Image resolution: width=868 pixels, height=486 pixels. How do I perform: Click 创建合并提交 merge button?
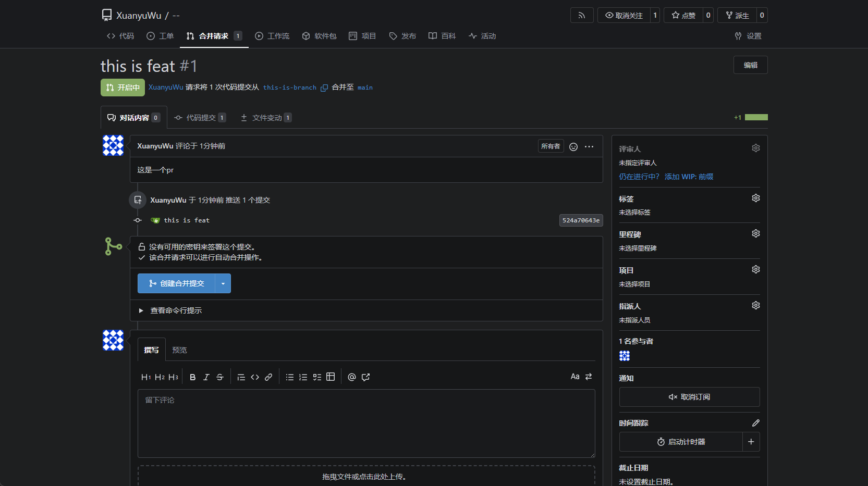point(176,283)
